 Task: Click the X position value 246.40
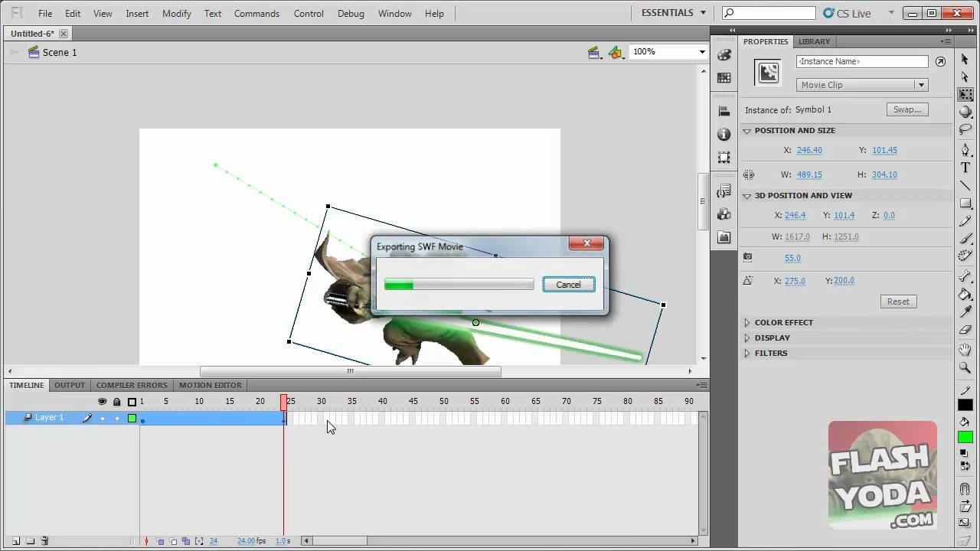pos(809,151)
